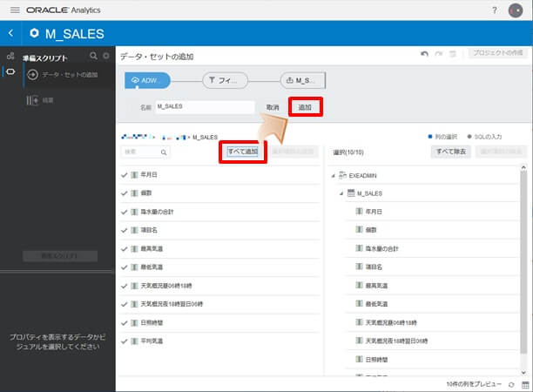Click the greyed Add Selected button
This screenshot has width=533, height=392.
pyautogui.click(x=293, y=152)
